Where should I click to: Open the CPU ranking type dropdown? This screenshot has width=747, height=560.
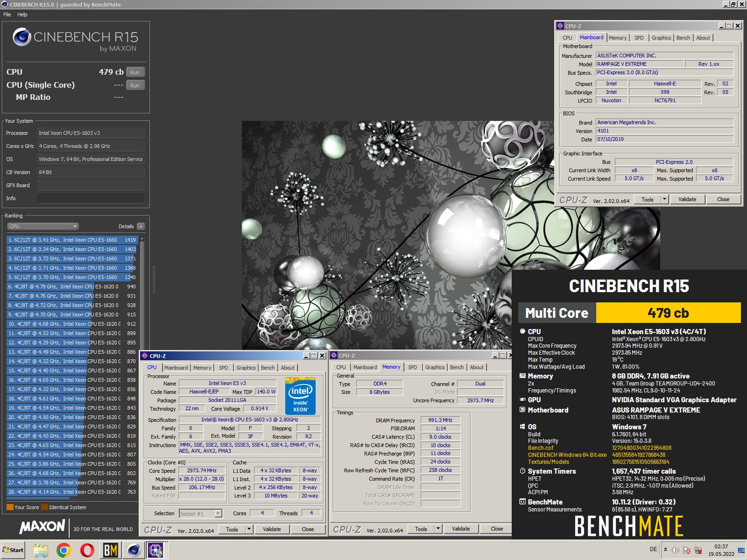click(x=42, y=226)
